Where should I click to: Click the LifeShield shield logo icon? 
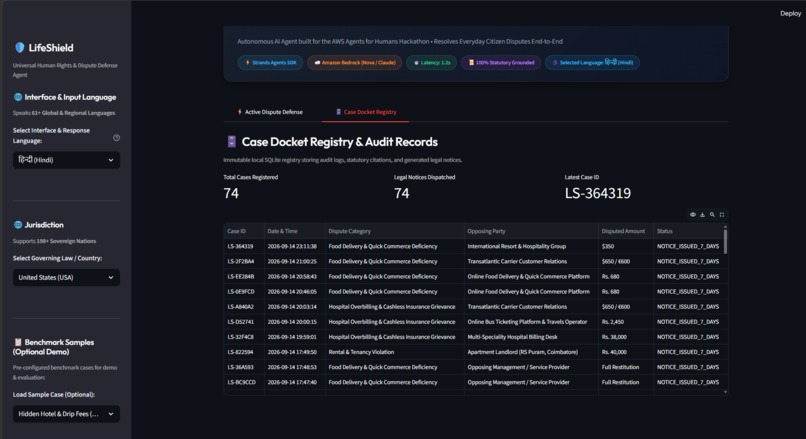click(20, 48)
